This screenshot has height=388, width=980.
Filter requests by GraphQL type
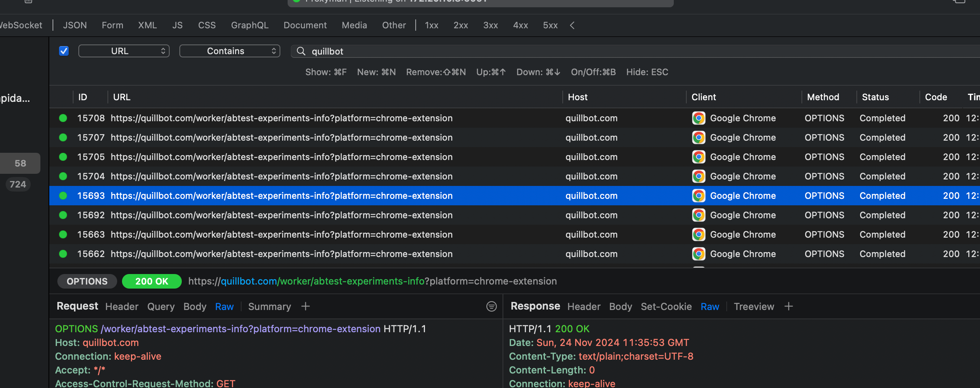pos(250,25)
